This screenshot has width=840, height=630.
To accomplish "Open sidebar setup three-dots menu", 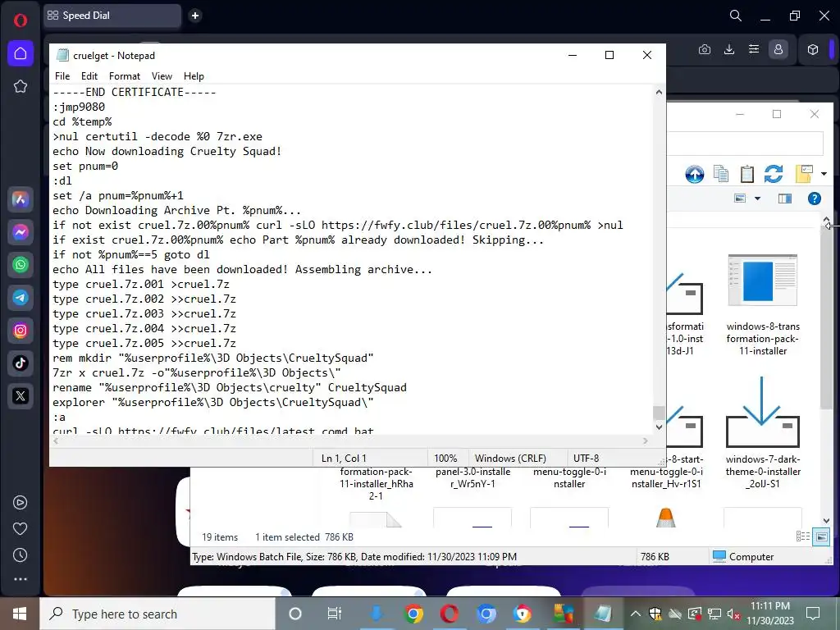I will click(x=21, y=579).
